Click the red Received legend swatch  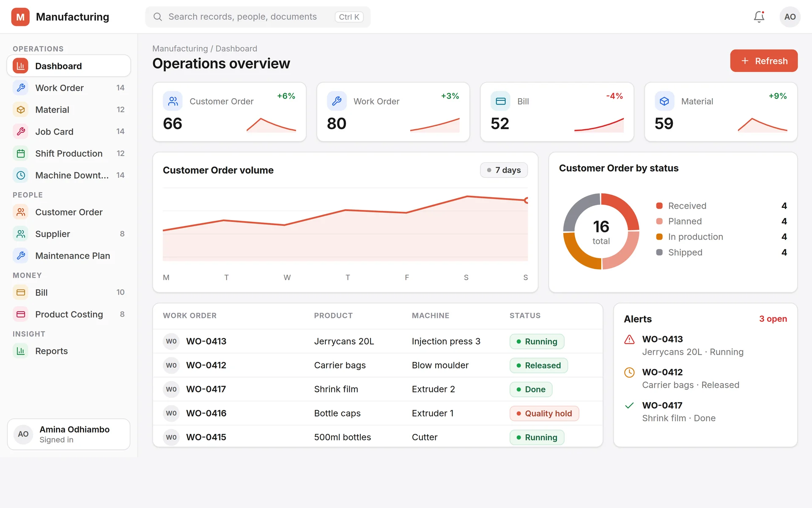pyautogui.click(x=659, y=206)
